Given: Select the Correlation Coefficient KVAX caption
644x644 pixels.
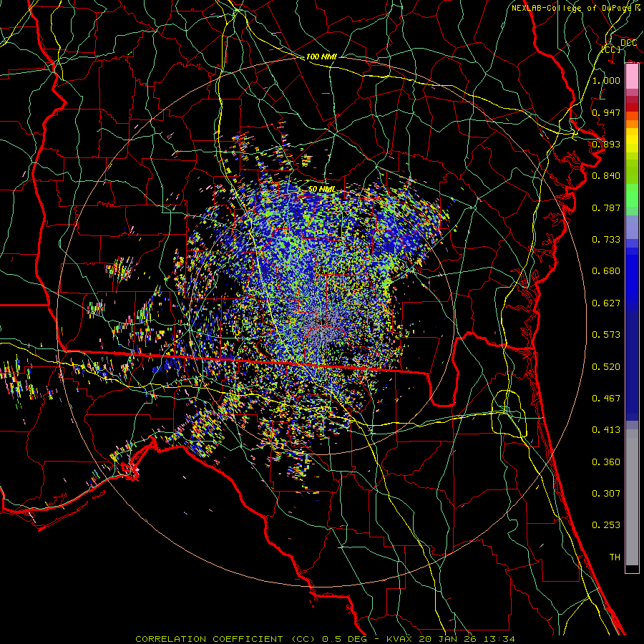Looking at the screenshot, I should click(x=325, y=639).
